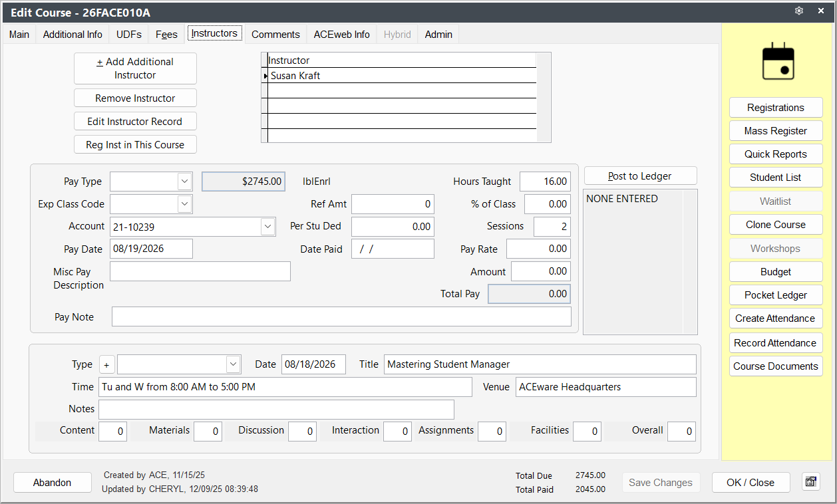Click the Interaction rating field
837x504 pixels.
pyautogui.click(x=397, y=431)
